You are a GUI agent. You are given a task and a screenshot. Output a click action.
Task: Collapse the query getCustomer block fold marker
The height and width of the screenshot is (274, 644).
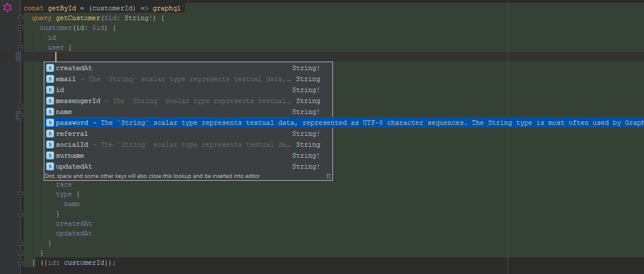pyautogui.click(x=20, y=18)
